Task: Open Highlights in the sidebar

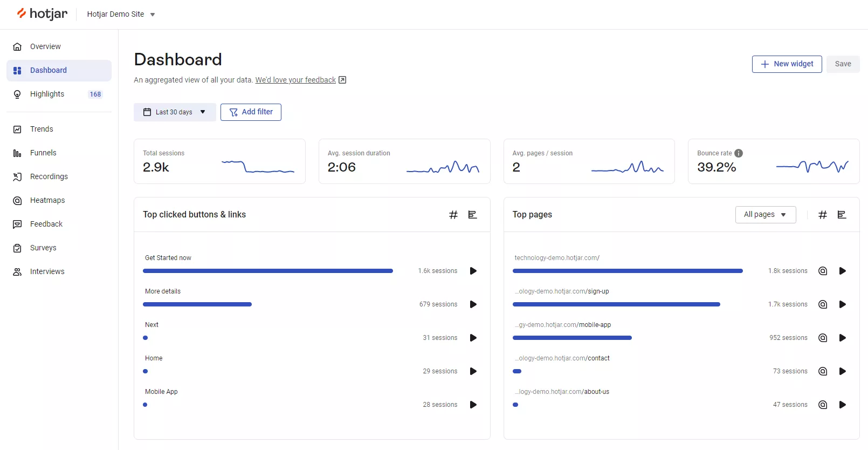Action: click(59, 94)
